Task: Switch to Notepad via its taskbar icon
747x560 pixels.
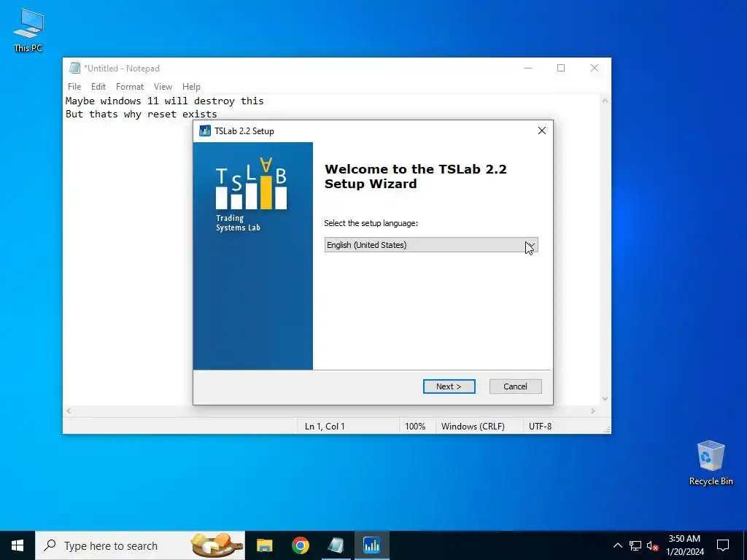Action: pos(336,545)
